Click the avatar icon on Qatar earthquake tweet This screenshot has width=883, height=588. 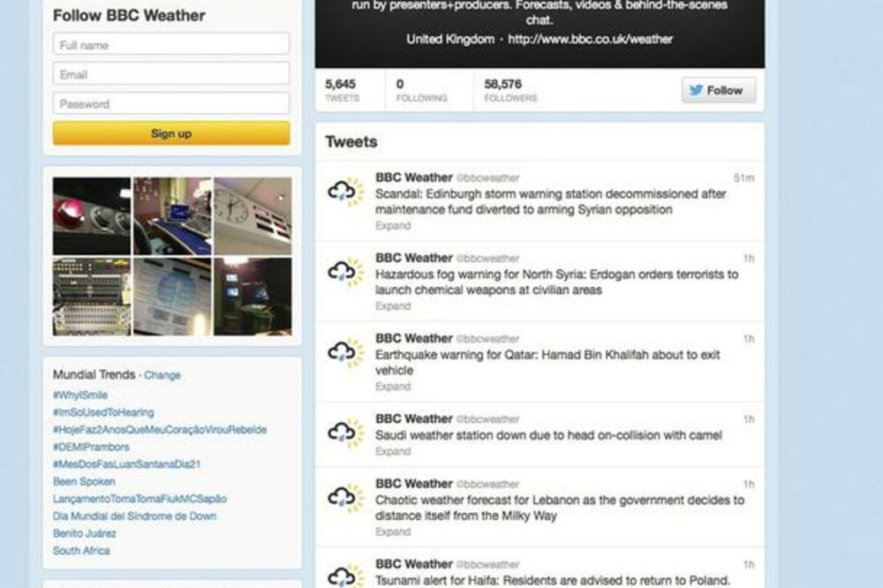point(346,353)
